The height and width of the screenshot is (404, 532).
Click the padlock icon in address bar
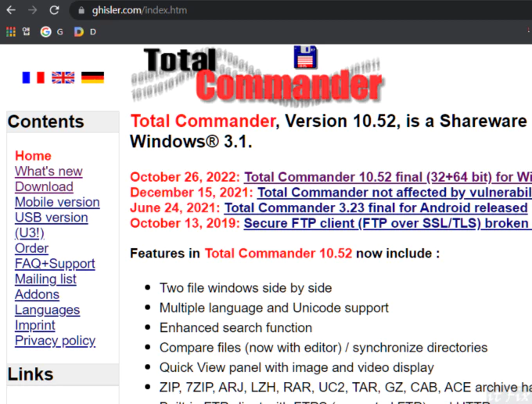[x=81, y=10]
